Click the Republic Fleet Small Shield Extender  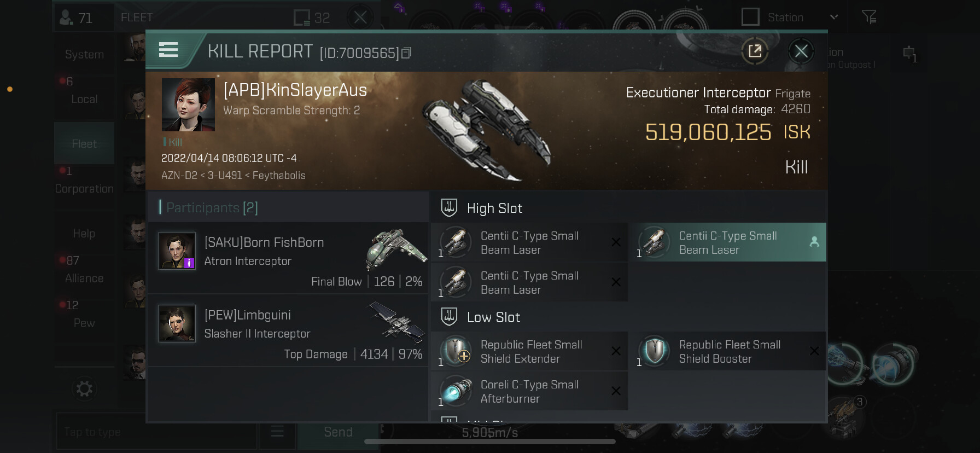coord(529,352)
